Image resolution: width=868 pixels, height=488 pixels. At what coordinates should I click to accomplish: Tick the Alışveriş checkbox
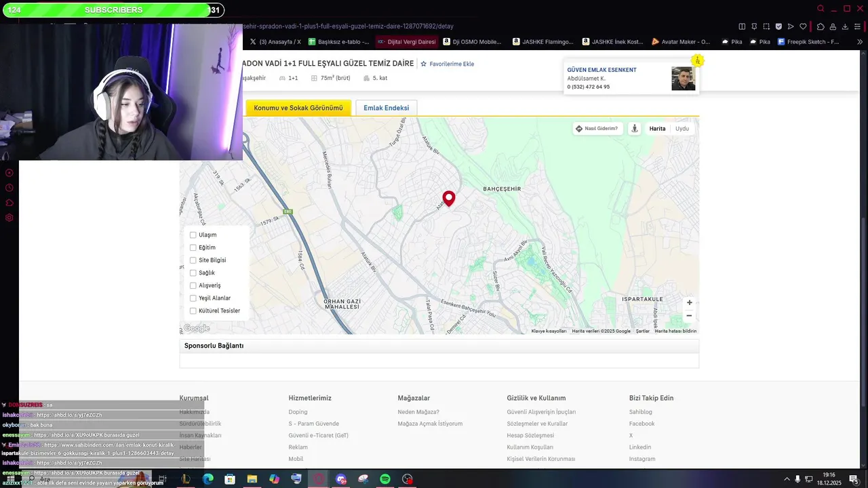coord(193,286)
